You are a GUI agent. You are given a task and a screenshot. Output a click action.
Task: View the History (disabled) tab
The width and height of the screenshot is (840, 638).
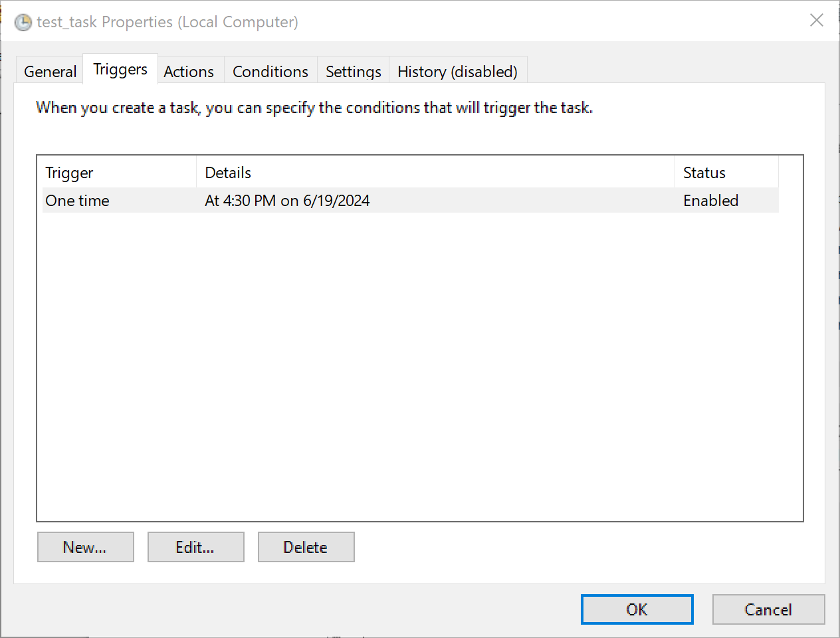point(458,71)
